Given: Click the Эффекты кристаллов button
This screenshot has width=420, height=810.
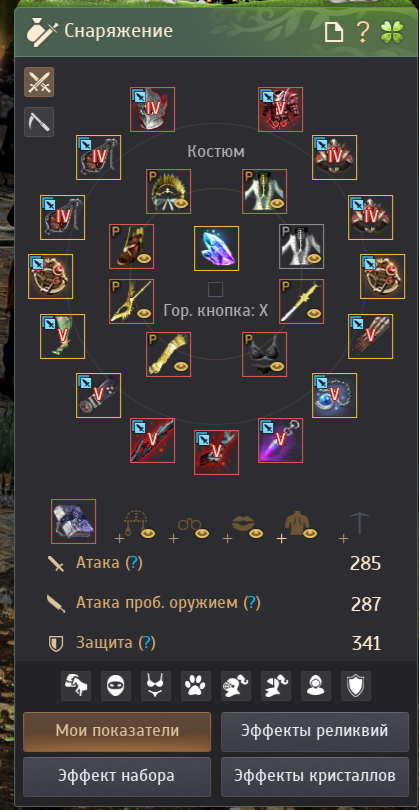Looking at the screenshot, I should (x=315, y=776).
